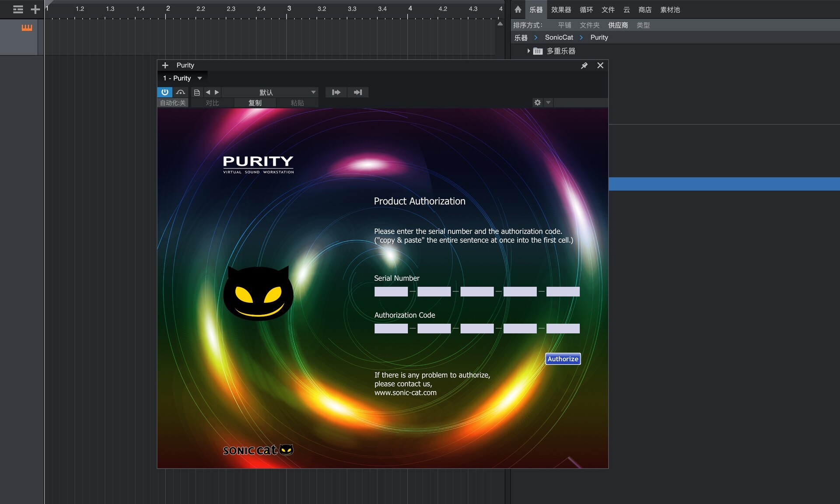This screenshot has width=840, height=504.
Task: Click the second Serial Number cell
Action: click(x=434, y=292)
